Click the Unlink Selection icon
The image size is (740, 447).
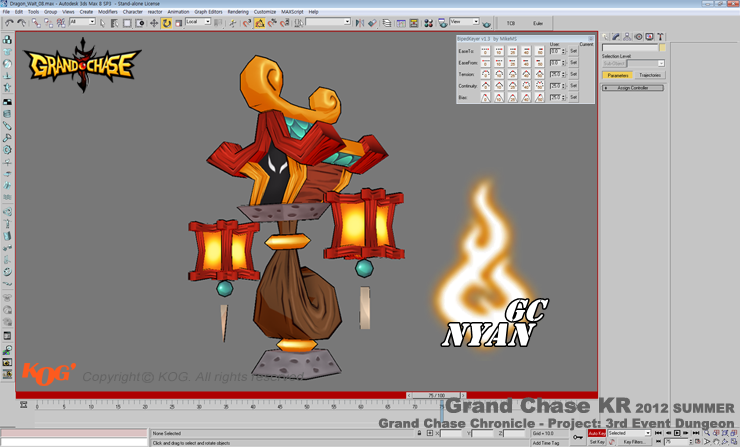click(48, 23)
